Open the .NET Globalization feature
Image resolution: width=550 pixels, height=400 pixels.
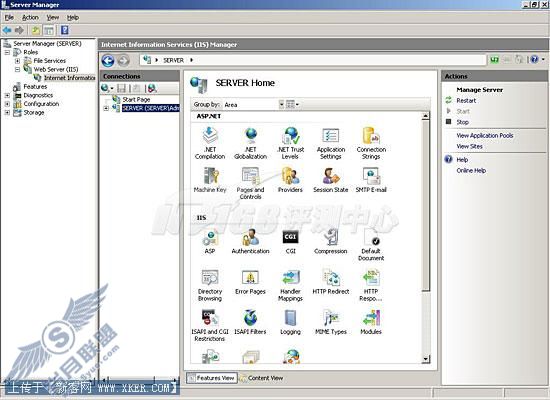[x=250, y=143]
